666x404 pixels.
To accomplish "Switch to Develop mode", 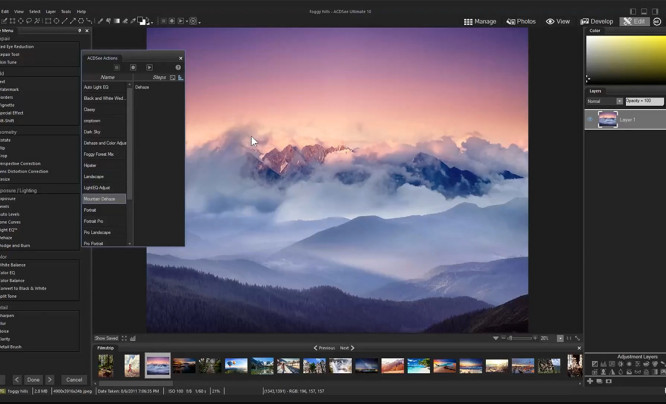I will click(x=597, y=22).
